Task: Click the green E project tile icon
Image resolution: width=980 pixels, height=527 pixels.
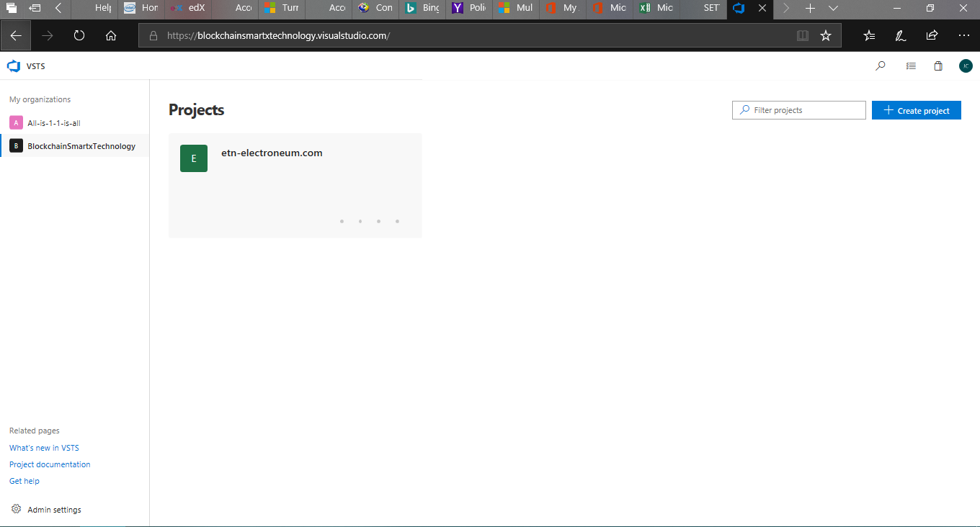Action: [194, 158]
